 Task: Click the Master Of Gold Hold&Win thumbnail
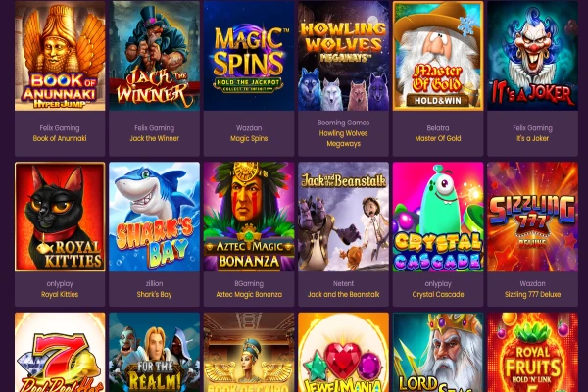pos(438,56)
